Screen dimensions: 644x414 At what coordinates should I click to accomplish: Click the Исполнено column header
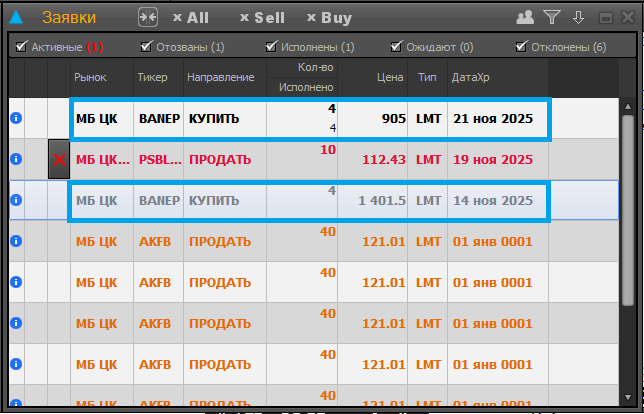tap(302, 87)
